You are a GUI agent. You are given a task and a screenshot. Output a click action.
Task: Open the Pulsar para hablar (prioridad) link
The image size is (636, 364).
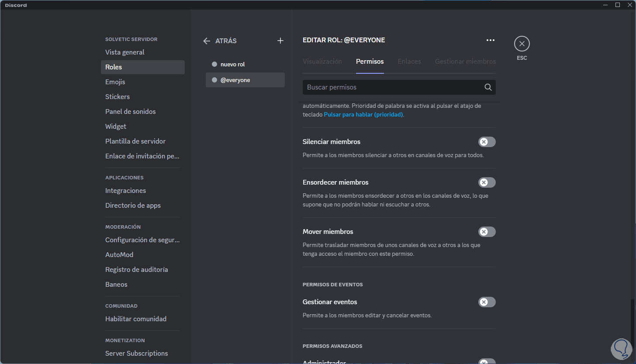pos(363,115)
